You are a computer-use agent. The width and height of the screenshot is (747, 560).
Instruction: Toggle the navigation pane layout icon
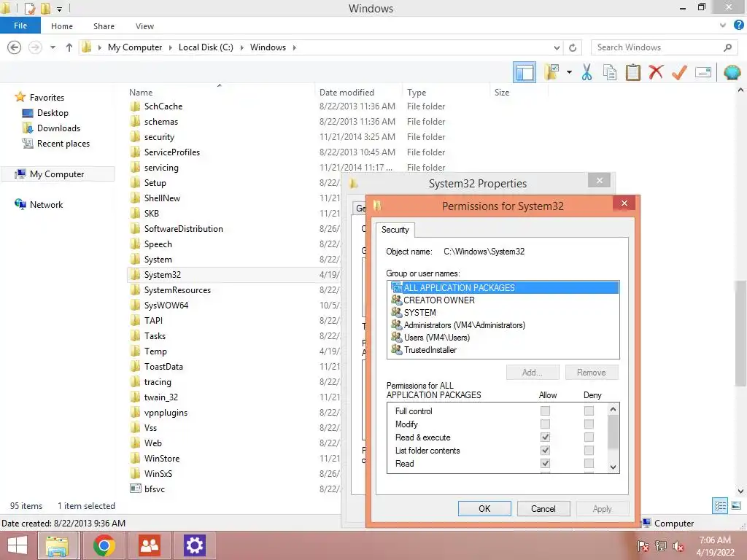pyautogui.click(x=525, y=73)
